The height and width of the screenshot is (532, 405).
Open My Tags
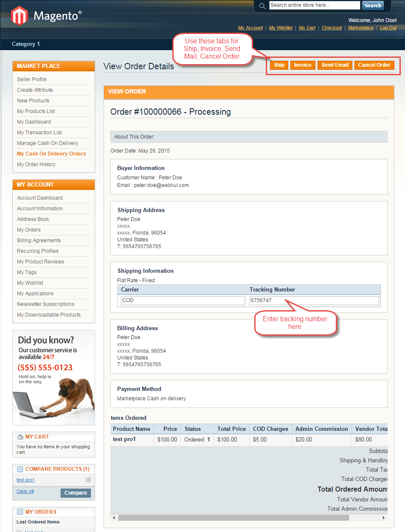point(27,272)
